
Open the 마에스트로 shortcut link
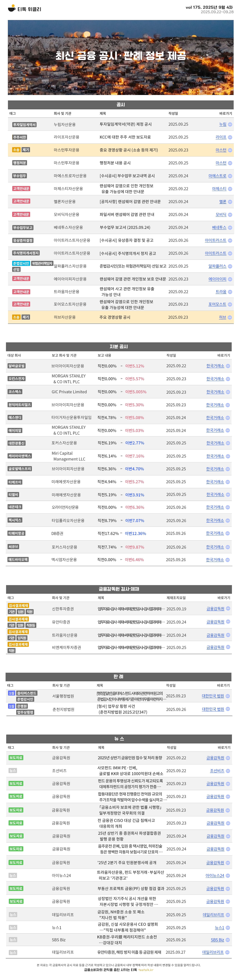coord(217,176)
